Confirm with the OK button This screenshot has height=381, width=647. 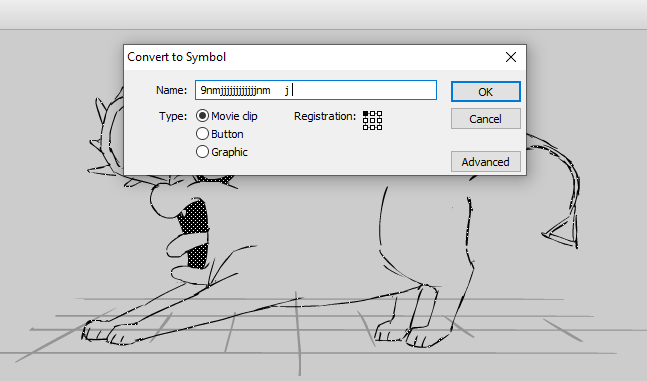tap(486, 92)
